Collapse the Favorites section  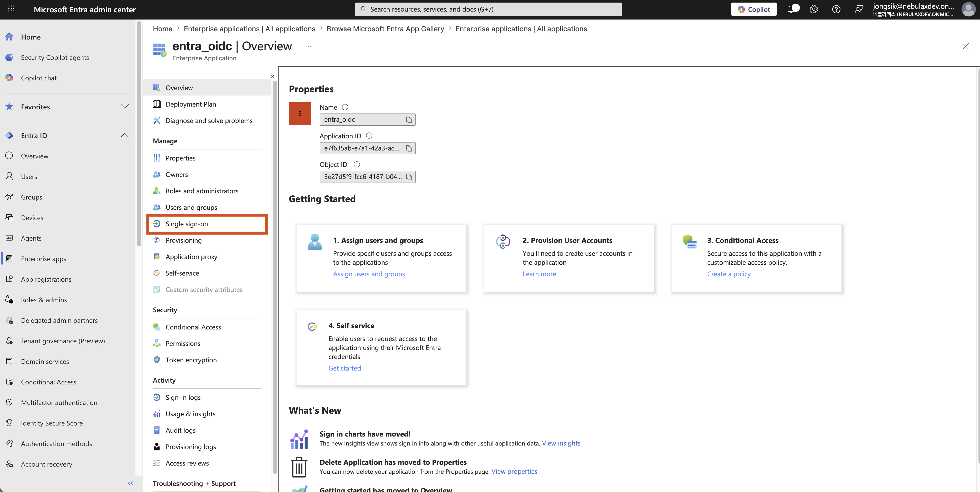124,107
